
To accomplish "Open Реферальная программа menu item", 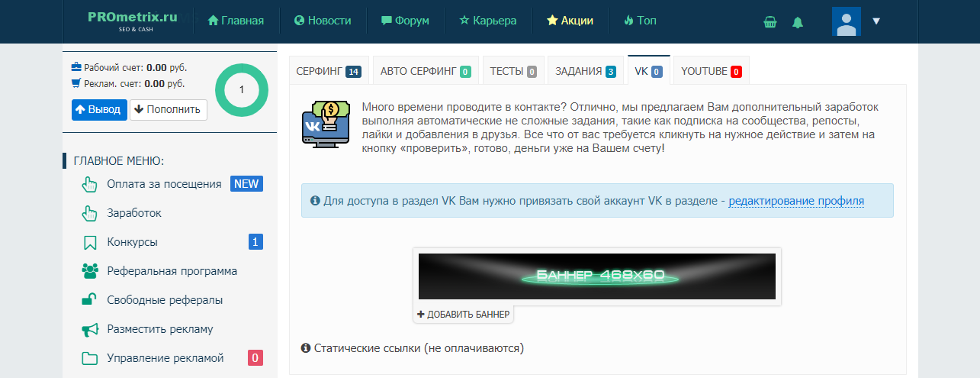I will point(172,271).
